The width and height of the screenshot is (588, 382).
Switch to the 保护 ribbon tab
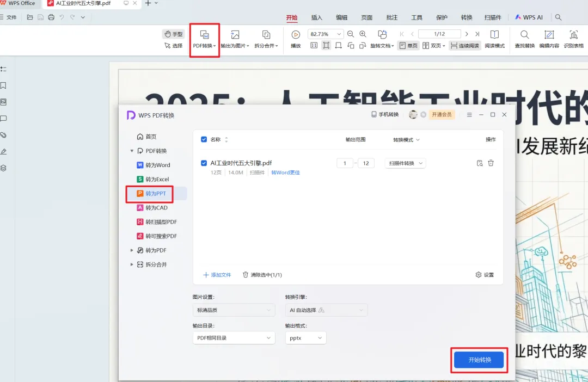pyautogui.click(x=442, y=17)
